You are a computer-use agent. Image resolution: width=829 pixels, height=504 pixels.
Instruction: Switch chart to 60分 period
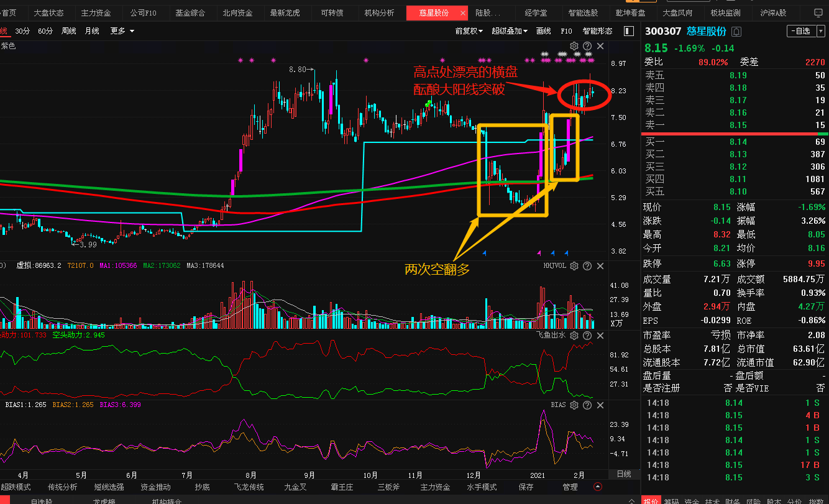pos(45,31)
